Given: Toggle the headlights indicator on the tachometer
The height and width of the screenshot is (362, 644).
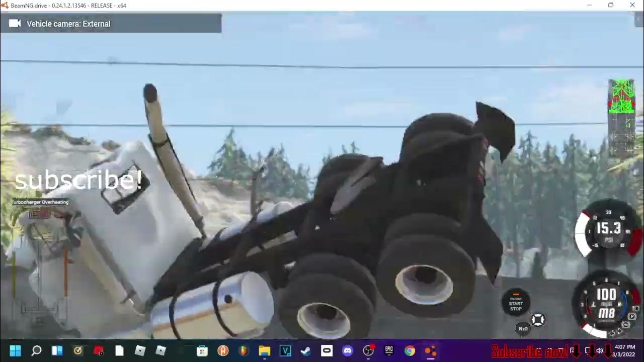Looking at the screenshot, I should [x=636, y=308].
